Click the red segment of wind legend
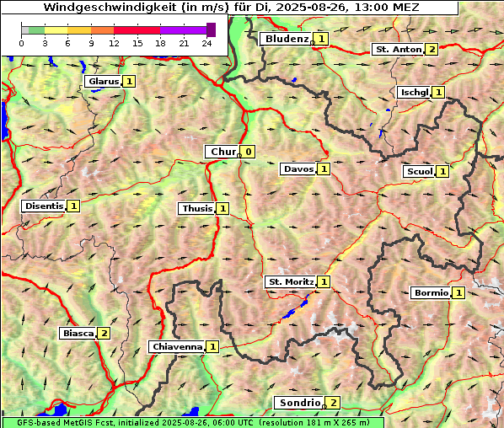Viewport: 504px width, 428px height. 137,30
